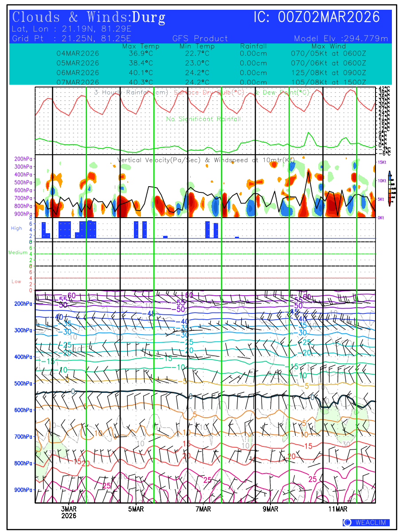The image size is (399, 532).
Task: Click the 11MAR time axis label
Action: click(x=337, y=509)
